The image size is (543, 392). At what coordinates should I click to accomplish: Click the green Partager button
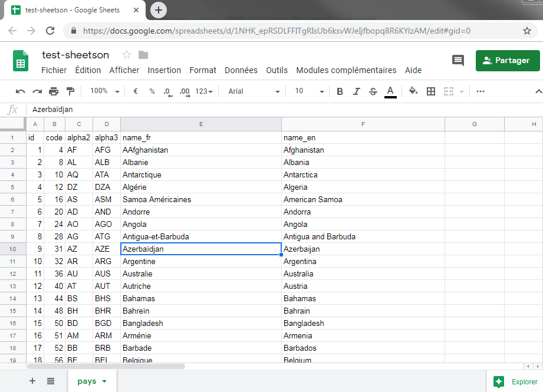[506, 60]
